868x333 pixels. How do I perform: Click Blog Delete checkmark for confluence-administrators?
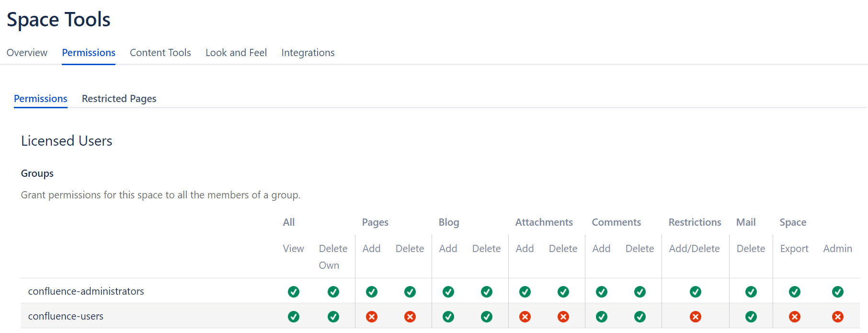click(x=487, y=292)
